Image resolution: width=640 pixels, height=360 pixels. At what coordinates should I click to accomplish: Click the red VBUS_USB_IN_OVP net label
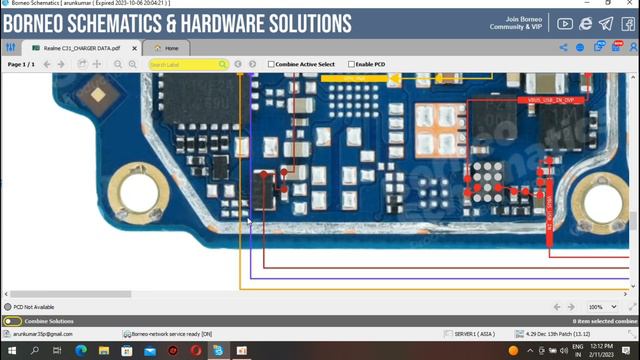pos(551,100)
